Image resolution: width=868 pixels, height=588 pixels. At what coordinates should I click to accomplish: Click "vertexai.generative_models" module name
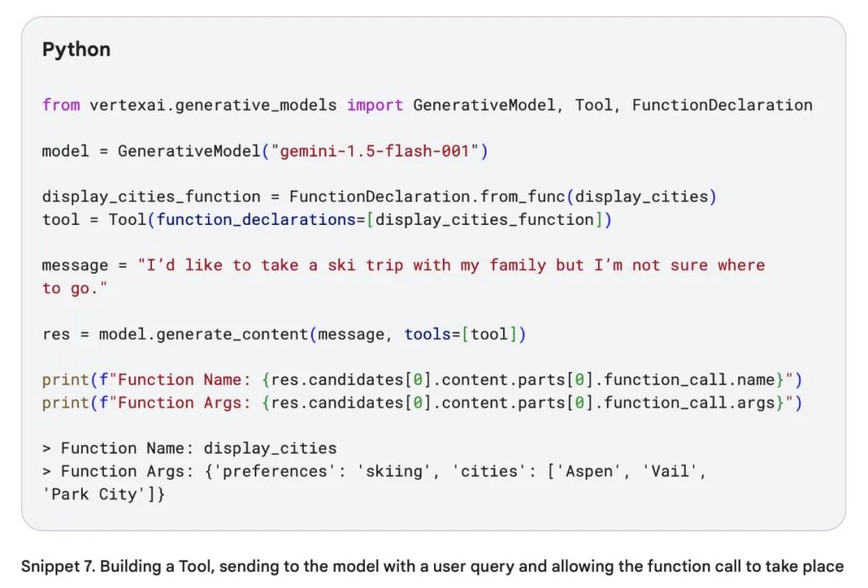click(214, 105)
